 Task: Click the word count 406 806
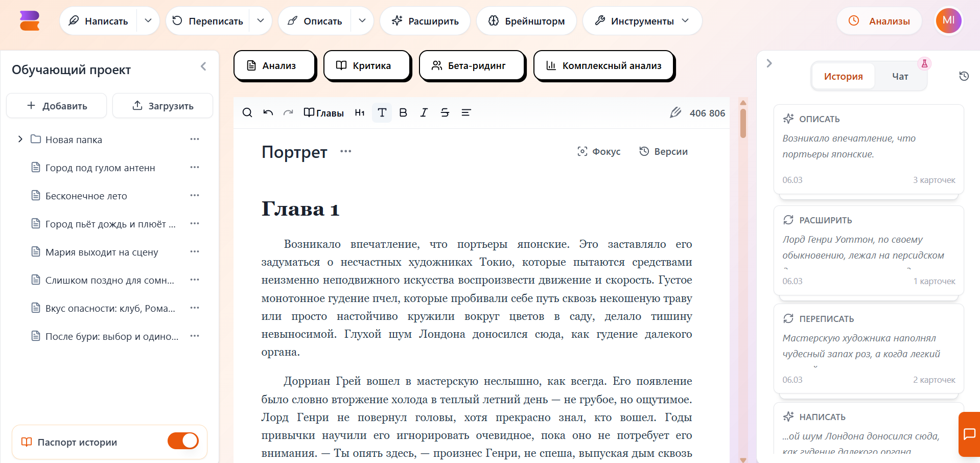point(707,113)
